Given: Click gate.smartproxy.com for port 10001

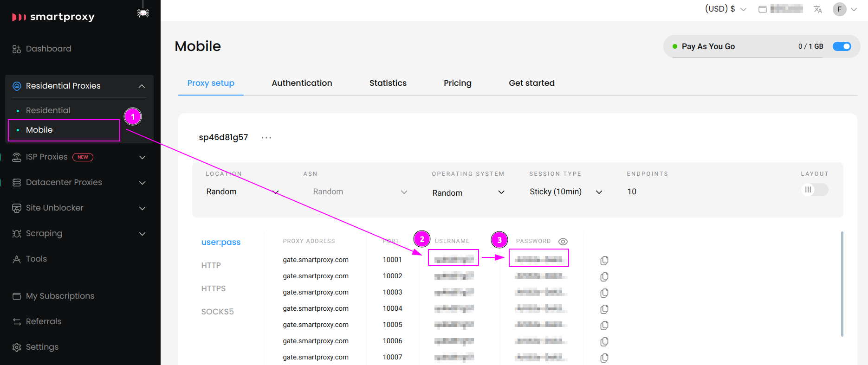Looking at the screenshot, I should pyautogui.click(x=316, y=260).
